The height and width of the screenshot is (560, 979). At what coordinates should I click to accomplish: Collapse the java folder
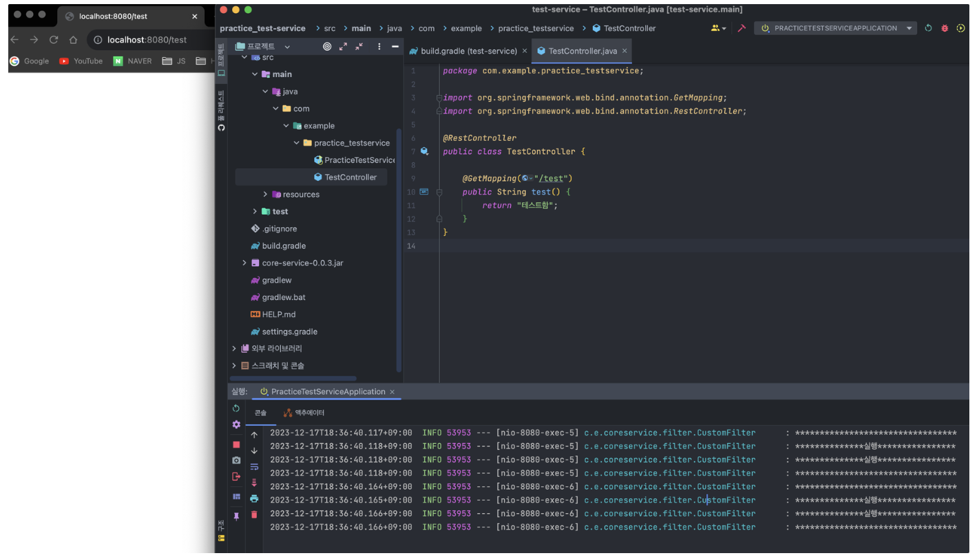pyautogui.click(x=265, y=91)
